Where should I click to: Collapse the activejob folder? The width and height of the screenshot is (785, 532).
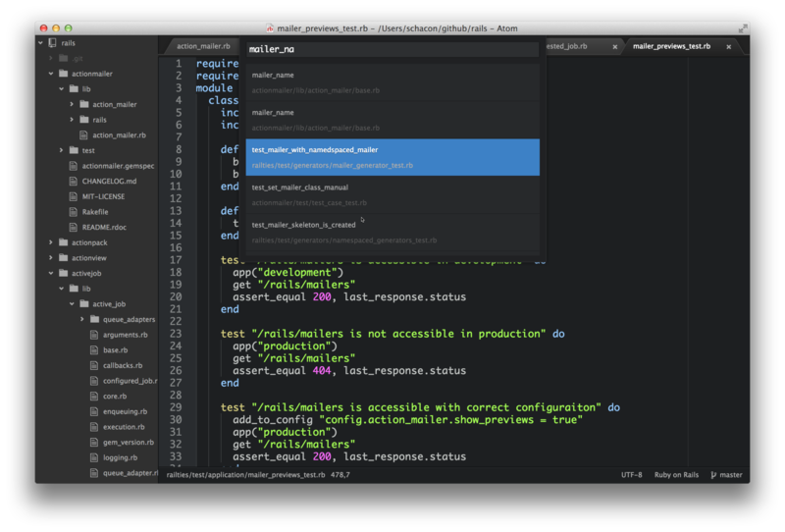[x=50, y=273]
